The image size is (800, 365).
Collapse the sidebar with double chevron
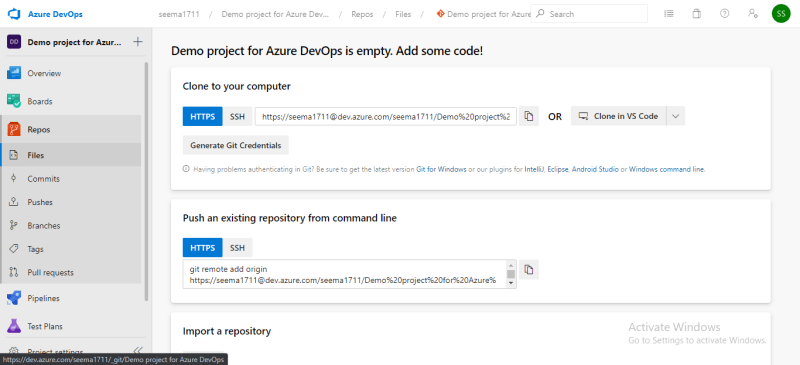click(x=137, y=350)
